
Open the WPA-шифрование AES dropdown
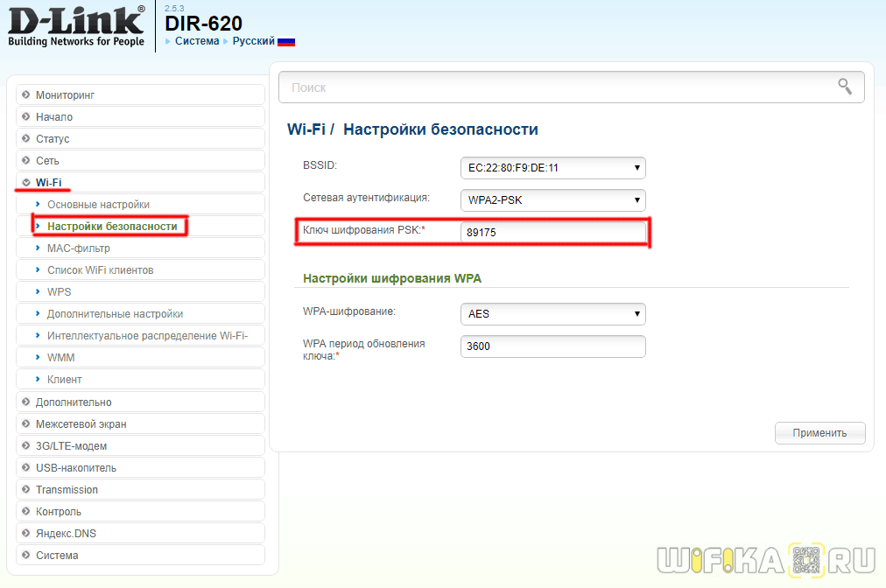pos(552,313)
